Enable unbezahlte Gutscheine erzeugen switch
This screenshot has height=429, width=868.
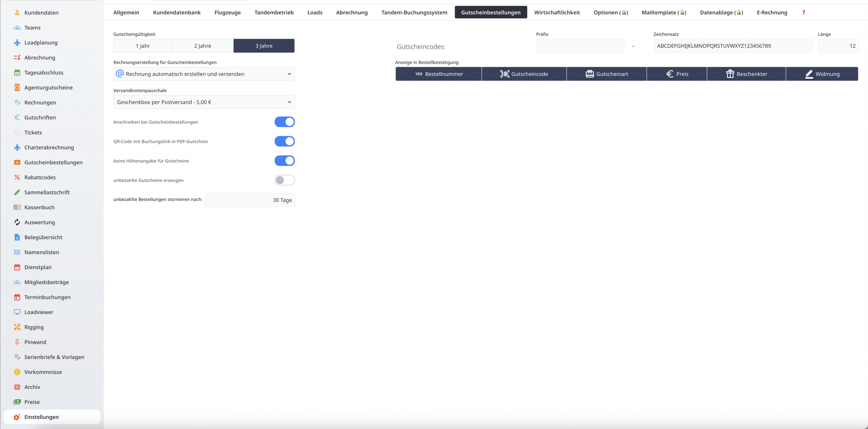pos(284,180)
